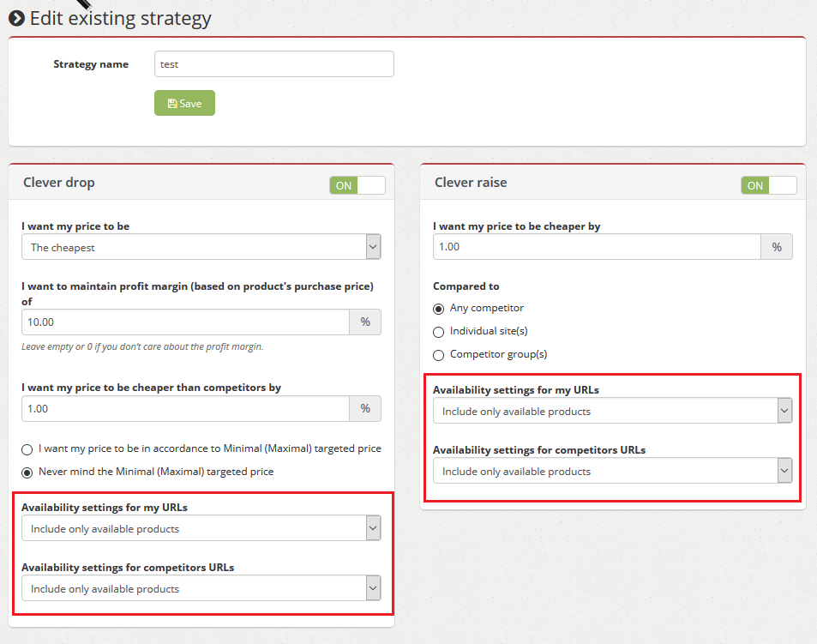
Task: Click the Clever raise cheaper by 1.00 field
Action: click(x=598, y=246)
